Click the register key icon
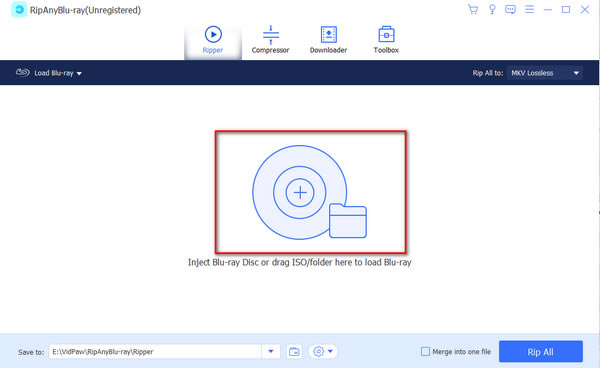Screen dimensions: 600x368 [492, 10]
